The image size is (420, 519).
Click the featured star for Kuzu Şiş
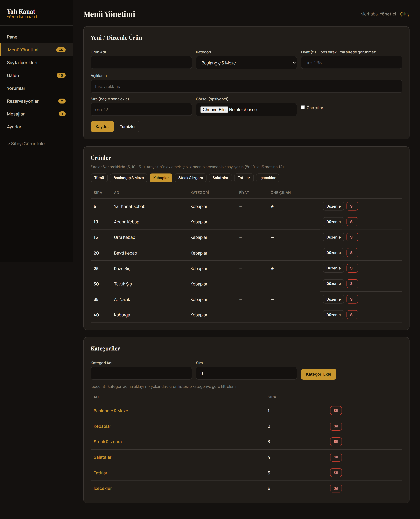click(x=272, y=268)
